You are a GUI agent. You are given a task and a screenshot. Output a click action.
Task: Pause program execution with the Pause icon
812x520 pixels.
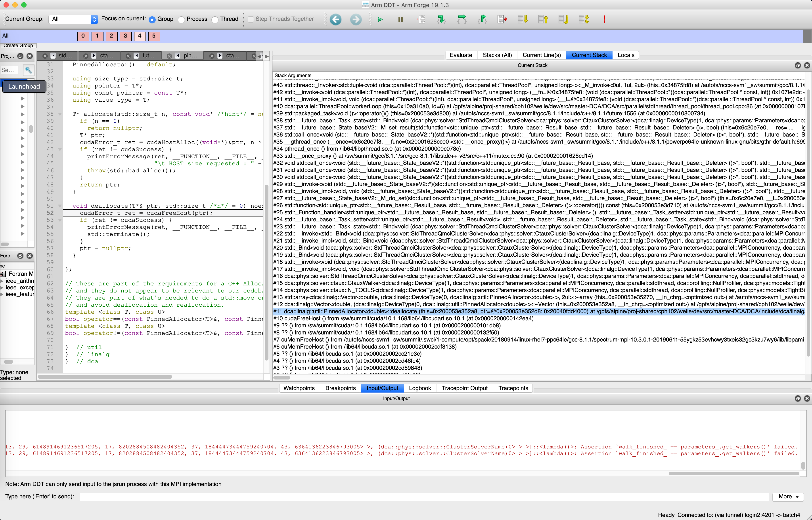coord(400,19)
